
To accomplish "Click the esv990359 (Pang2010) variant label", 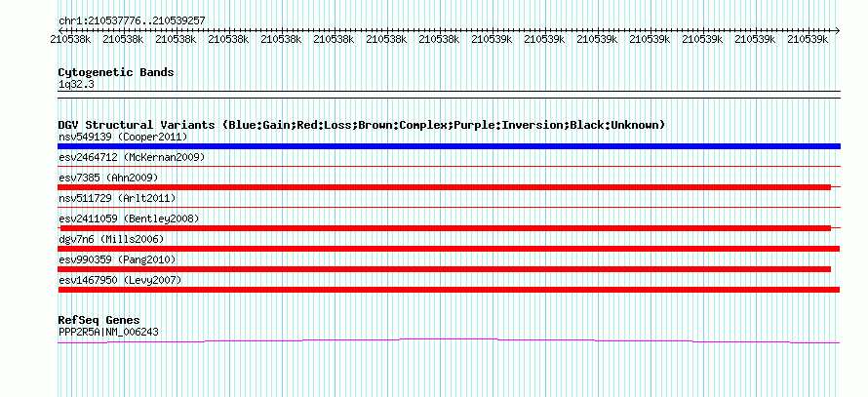I will [117, 259].
